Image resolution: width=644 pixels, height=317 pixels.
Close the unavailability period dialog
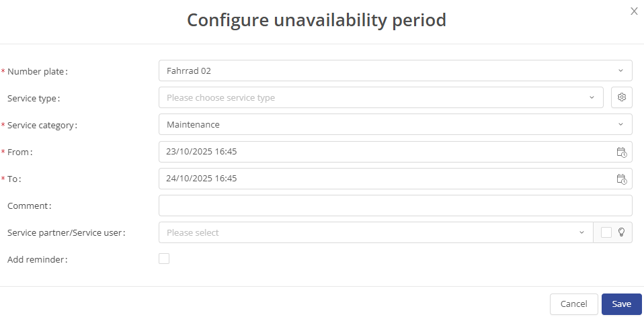tap(634, 11)
